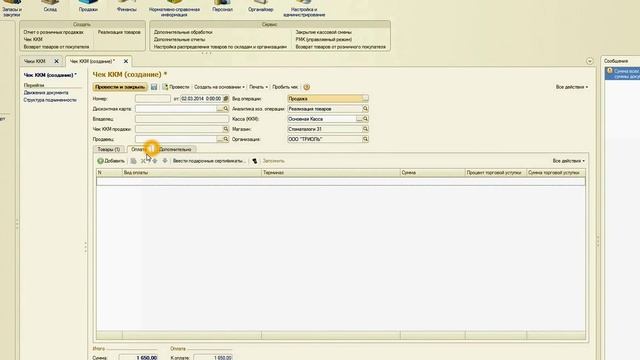Open the Запасы и закупки section
The height and width of the screenshot is (360, 640).
click(x=12, y=9)
